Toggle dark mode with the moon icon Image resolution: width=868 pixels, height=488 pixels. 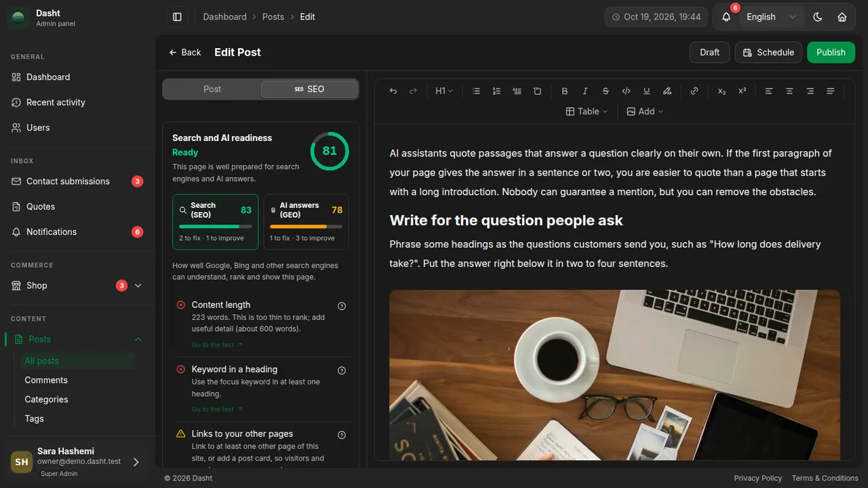click(x=818, y=17)
